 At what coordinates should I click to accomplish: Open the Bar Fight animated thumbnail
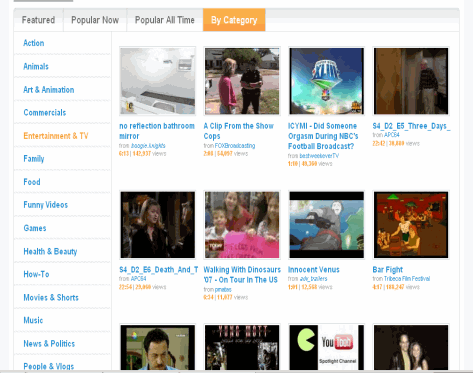coord(411,225)
